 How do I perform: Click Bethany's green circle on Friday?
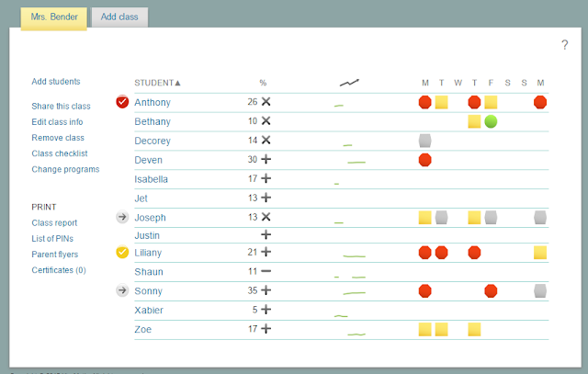tap(491, 121)
